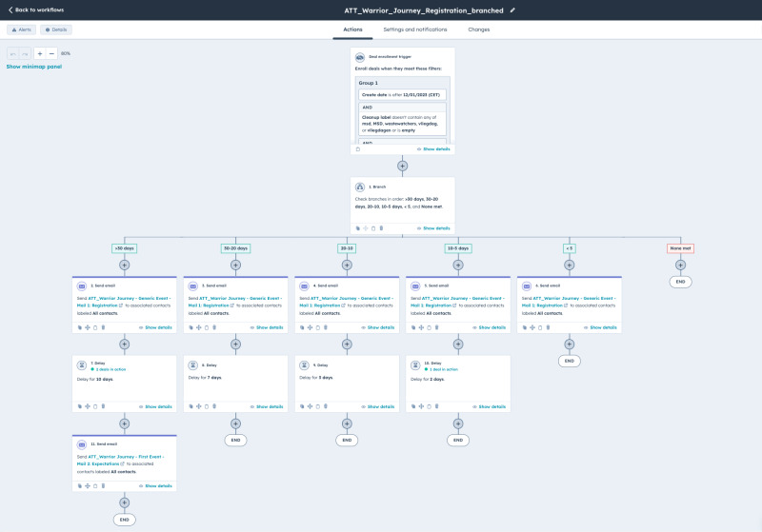The width and height of the screenshot is (762, 532).
Task: Zoom in with the plus button
Action: pyautogui.click(x=40, y=53)
